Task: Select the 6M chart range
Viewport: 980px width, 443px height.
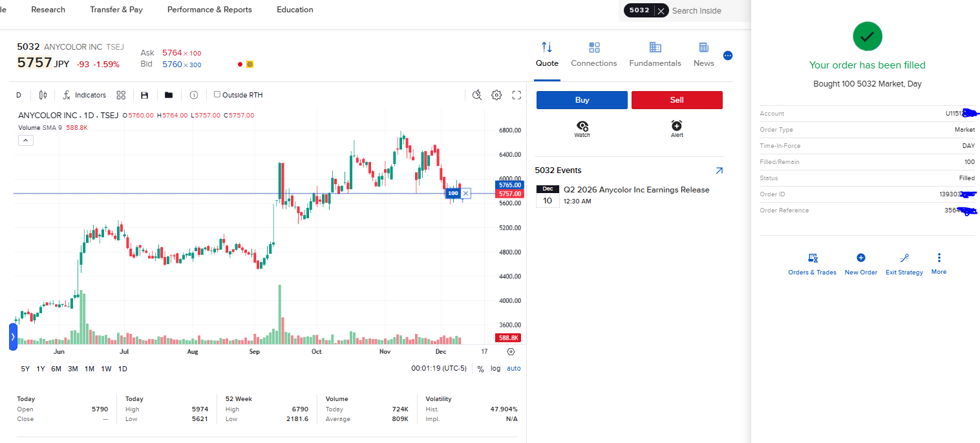Action: 56,369
